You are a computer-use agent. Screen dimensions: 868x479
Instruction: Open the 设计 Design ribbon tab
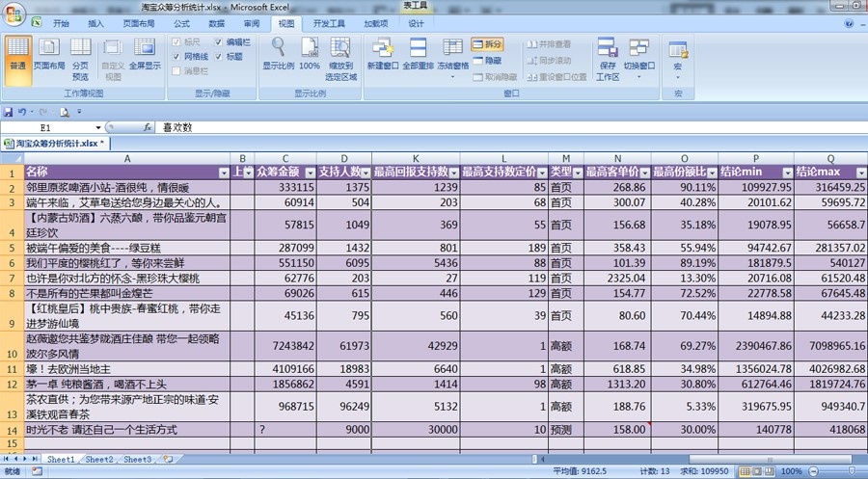click(x=417, y=23)
